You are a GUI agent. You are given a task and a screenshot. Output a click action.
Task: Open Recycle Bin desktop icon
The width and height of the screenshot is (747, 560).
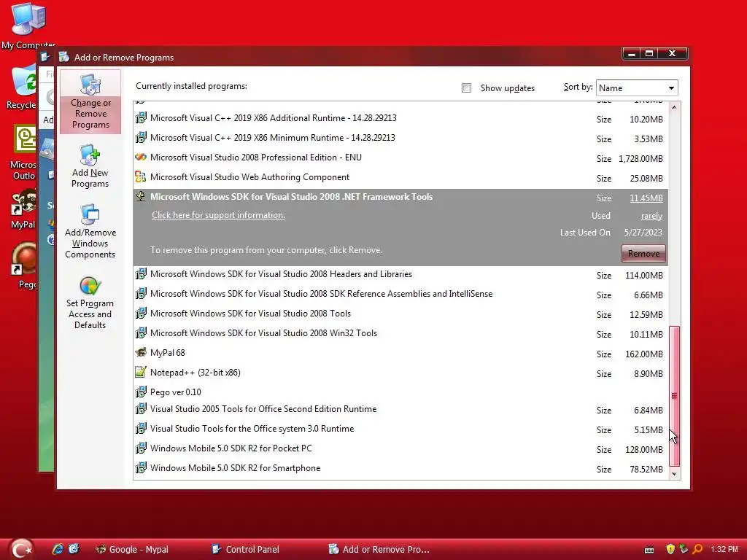21,88
